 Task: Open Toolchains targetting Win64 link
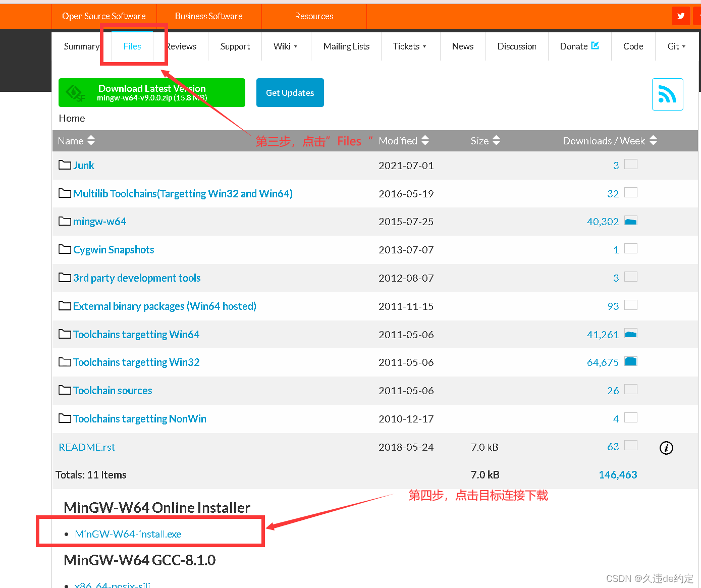coord(136,335)
